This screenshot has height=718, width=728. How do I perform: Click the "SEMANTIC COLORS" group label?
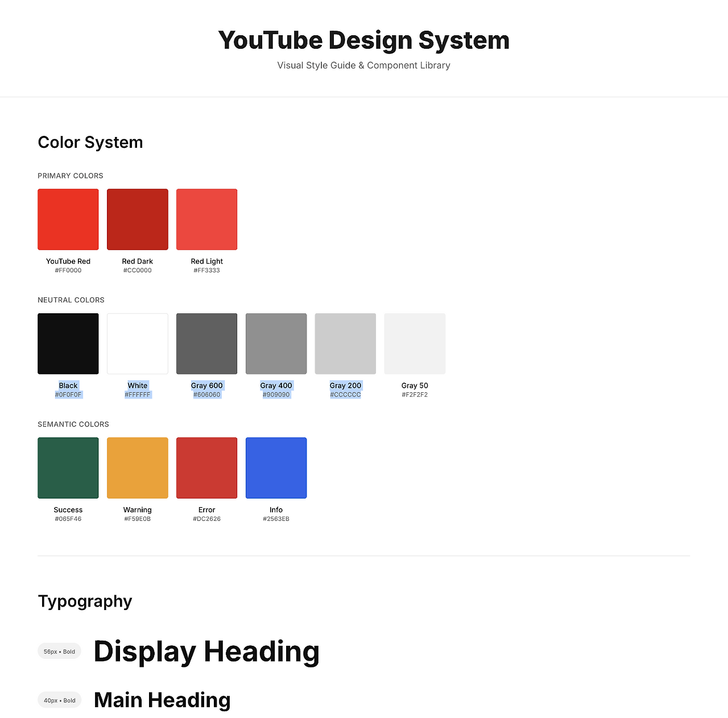[73, 424]
